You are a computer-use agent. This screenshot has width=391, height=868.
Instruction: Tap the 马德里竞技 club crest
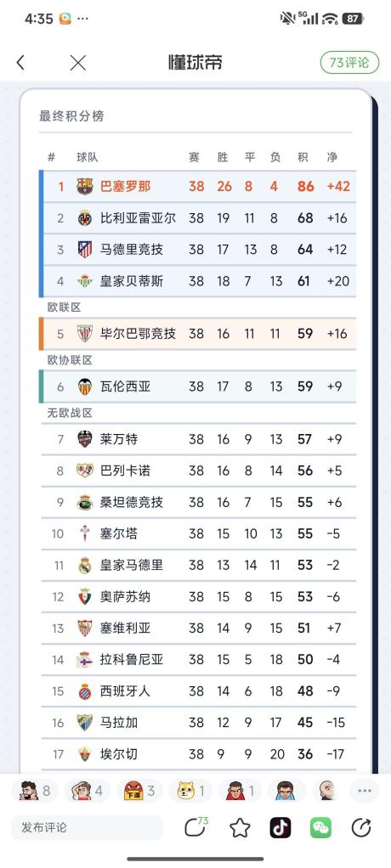coord(85,249)
